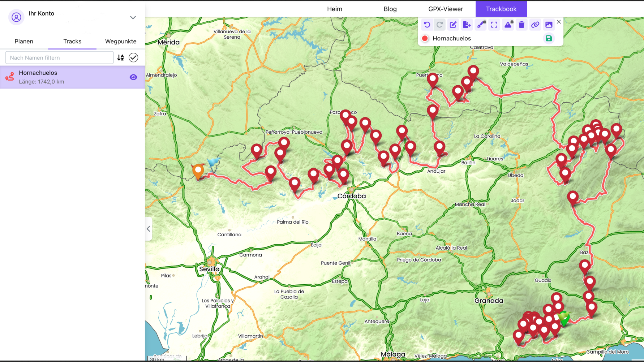
Task: Open the track edit tool
Action: point(453,25)
